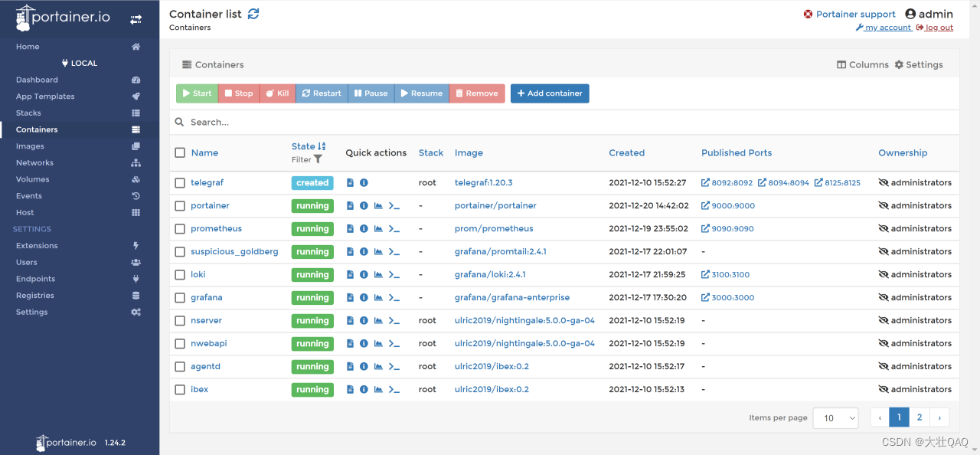
Task: Open stats chart icon for grafana container
Action: [378, 298]
